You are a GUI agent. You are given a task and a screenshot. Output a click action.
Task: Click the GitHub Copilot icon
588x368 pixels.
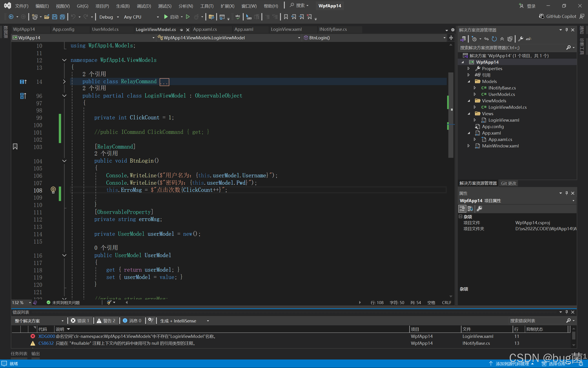[x=541, y=16]
